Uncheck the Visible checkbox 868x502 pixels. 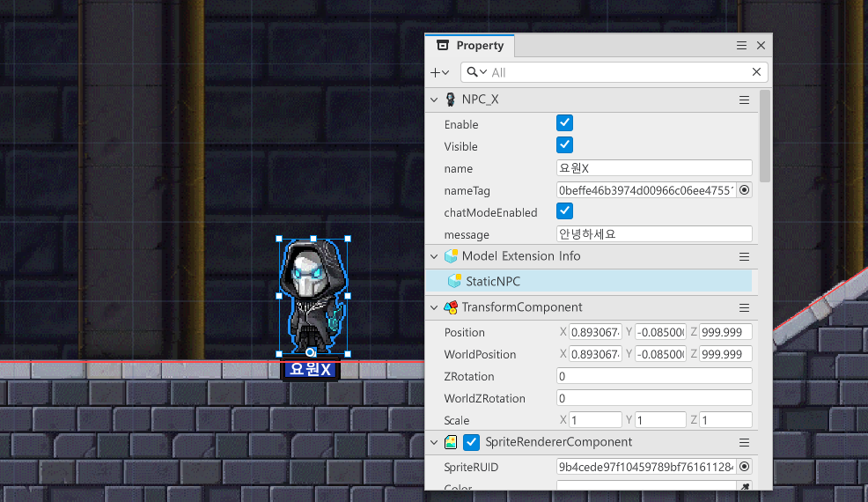[x=564, y=145]
